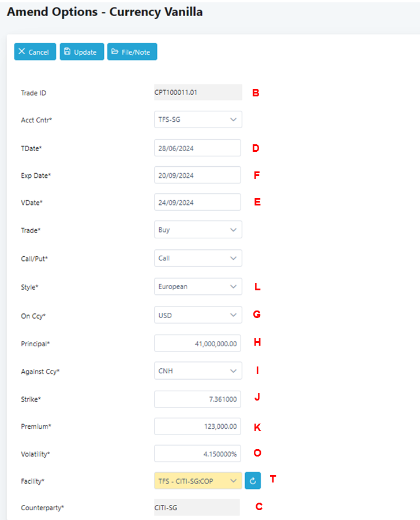Open File/Note button
This screenshot has height=520, width=420.
point(132,52)
